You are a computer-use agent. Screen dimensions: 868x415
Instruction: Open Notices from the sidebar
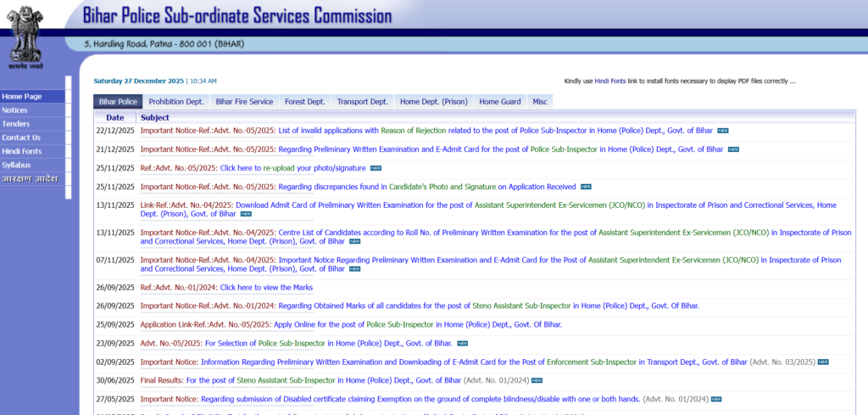tap(15, 110)
